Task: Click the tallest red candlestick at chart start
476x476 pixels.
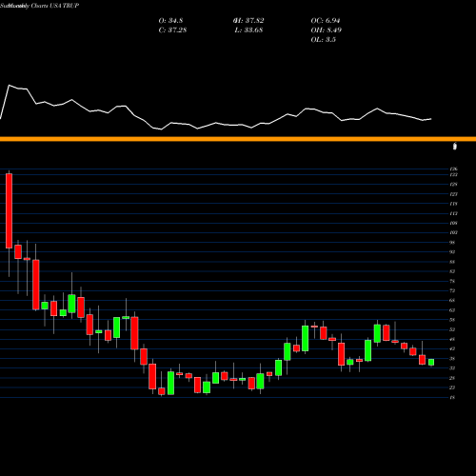Action: (x=10, y=210)
